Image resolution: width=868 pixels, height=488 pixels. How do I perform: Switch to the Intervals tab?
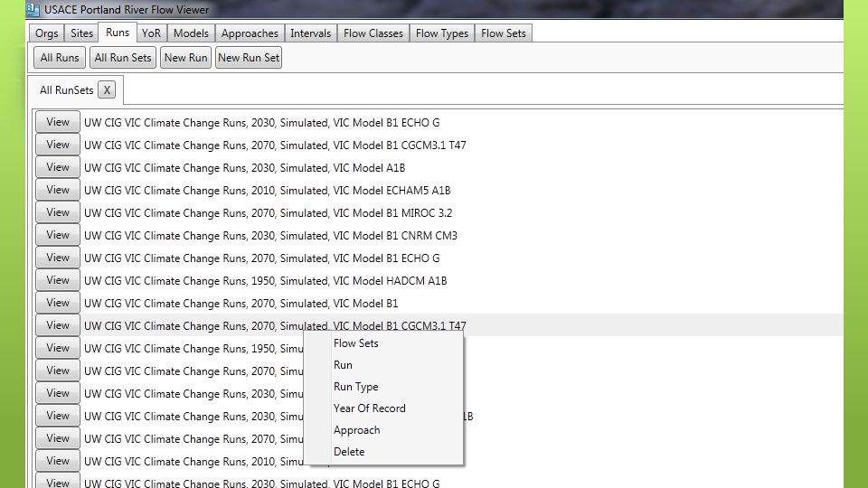pos(310,33)
